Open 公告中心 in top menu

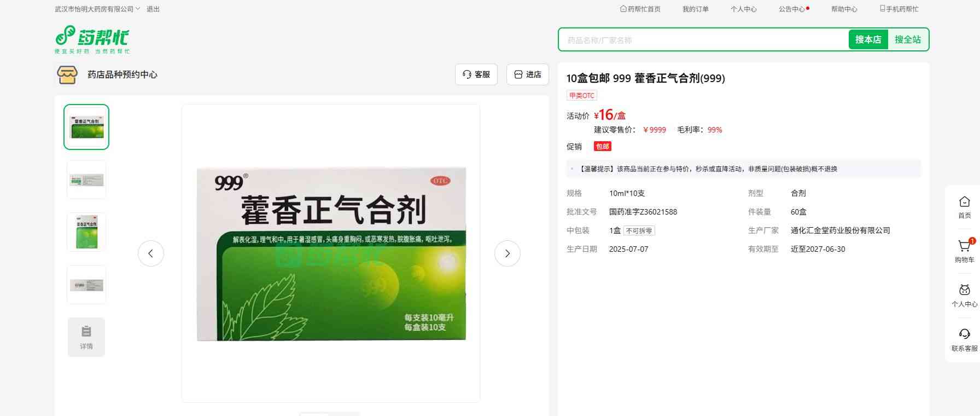pyautogui.click(x=792, y=9)
